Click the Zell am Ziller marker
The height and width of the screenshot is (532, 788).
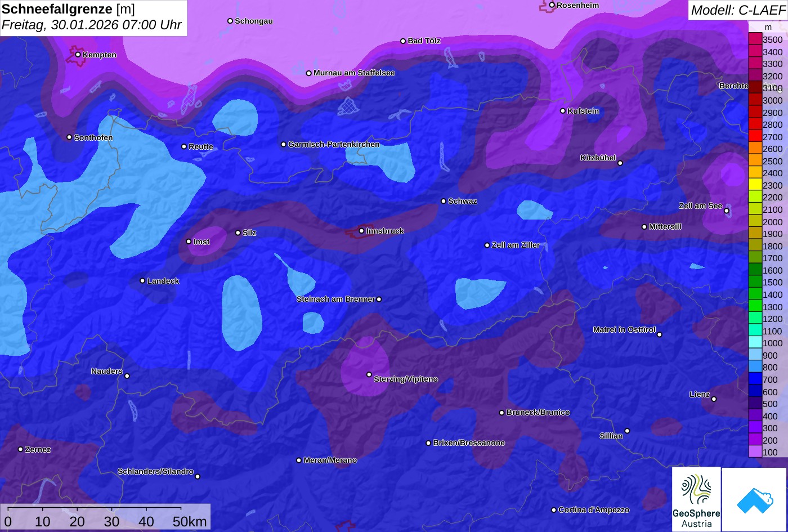pos(487,245)
